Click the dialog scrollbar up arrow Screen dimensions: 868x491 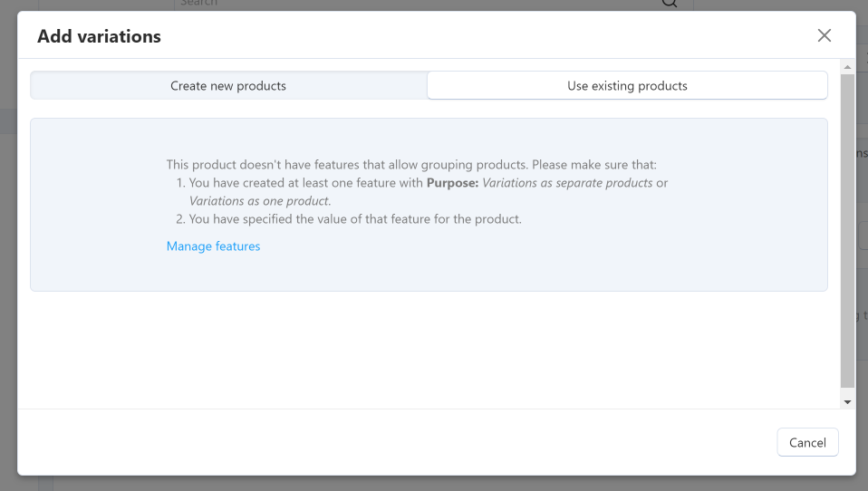[x=847, y=67]
